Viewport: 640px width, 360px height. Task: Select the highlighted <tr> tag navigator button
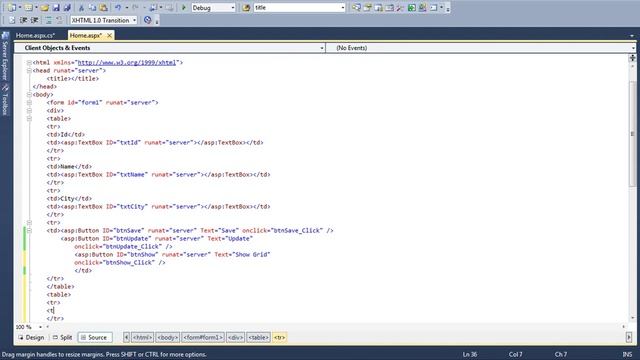click(x=280, y=338)
